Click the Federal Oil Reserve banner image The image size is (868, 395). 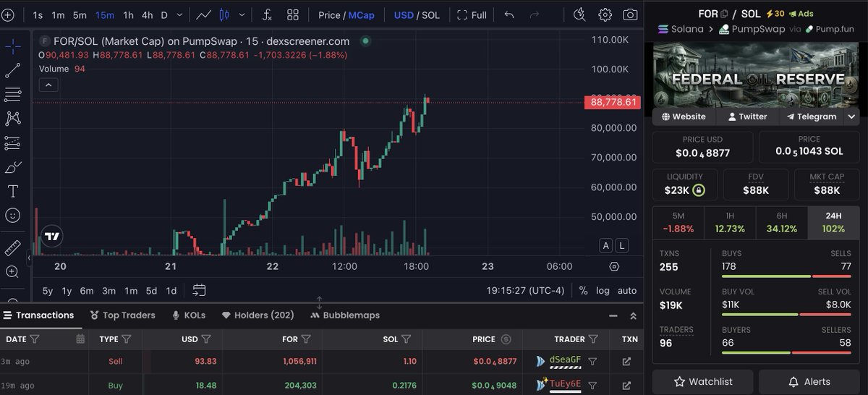[757, 75]
